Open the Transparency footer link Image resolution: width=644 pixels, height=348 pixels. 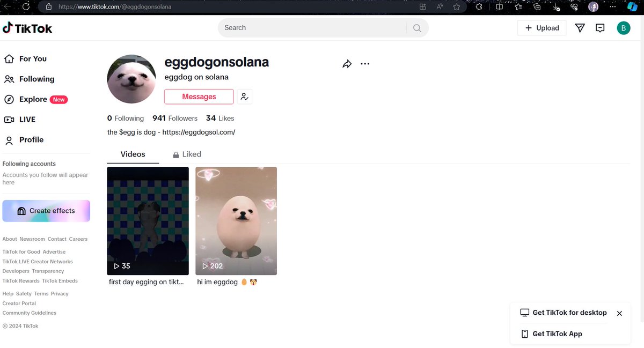pos(48,271)
